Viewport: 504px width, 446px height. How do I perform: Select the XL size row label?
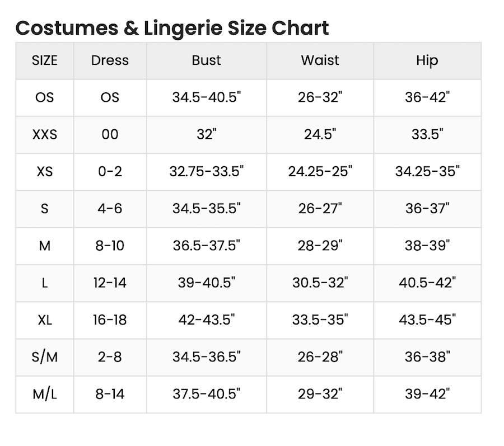[x=45, y=320]
